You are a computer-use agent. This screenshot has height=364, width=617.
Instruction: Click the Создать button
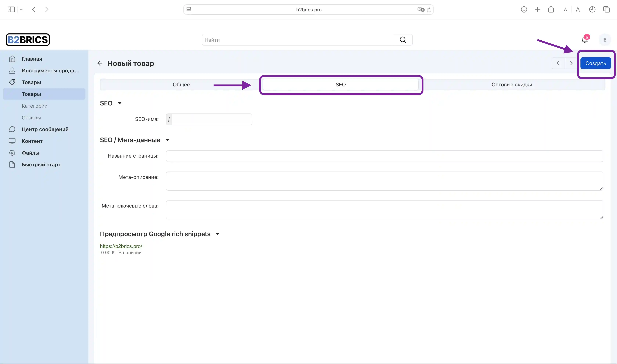click(595, 63)
